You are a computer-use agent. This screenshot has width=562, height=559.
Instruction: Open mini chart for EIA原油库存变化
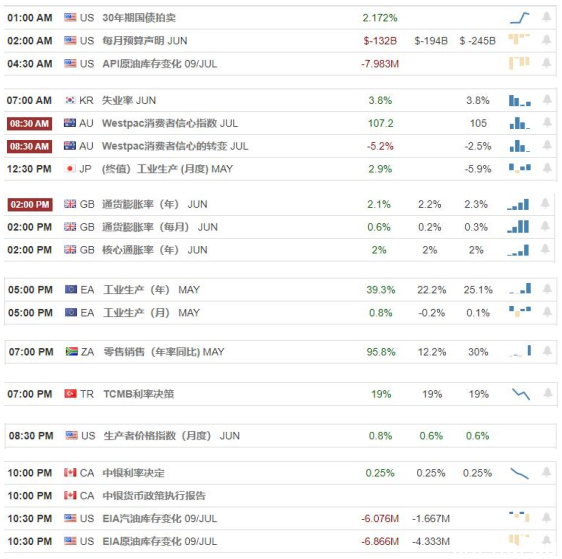(x=519, y=540)
